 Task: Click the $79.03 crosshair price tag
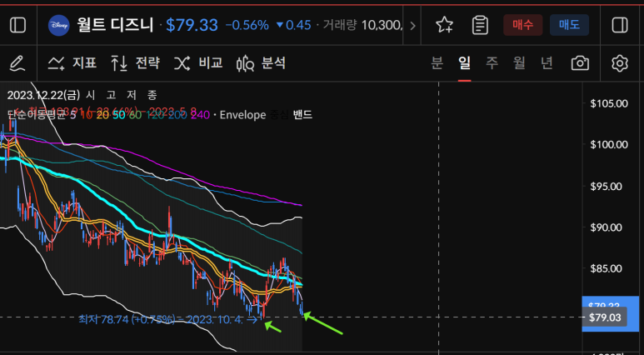605,318
